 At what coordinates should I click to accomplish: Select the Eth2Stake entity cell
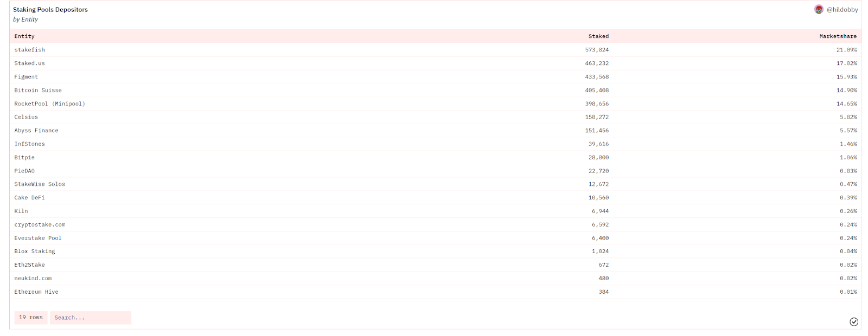30,265
